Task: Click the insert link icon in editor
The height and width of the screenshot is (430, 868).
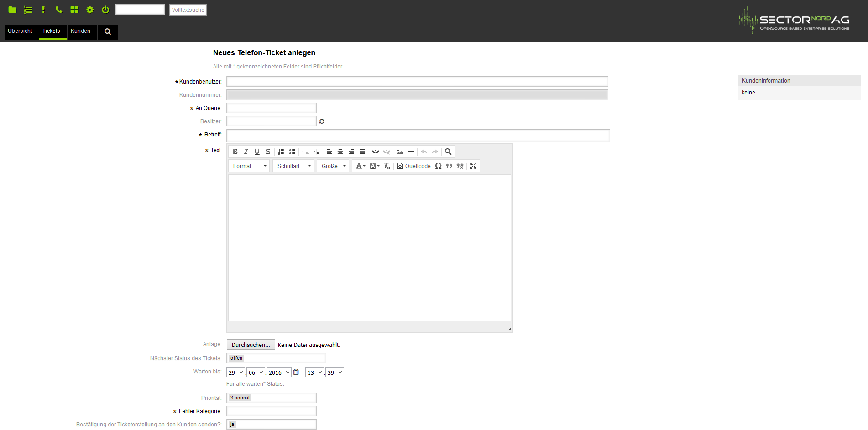Action: [x=376, y=152]
